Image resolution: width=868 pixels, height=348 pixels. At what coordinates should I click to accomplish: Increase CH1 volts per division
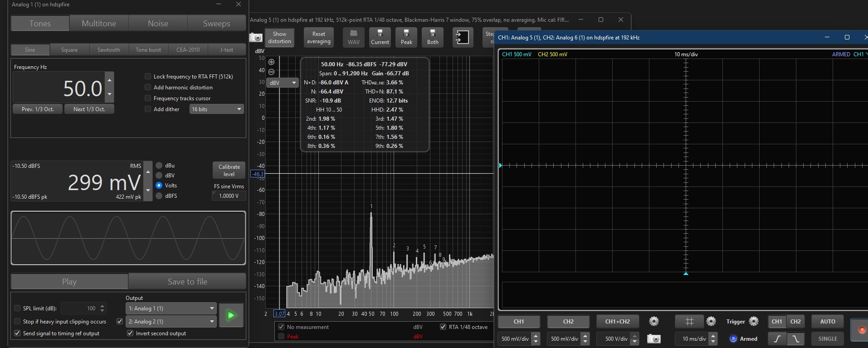(x=536, y=336)
